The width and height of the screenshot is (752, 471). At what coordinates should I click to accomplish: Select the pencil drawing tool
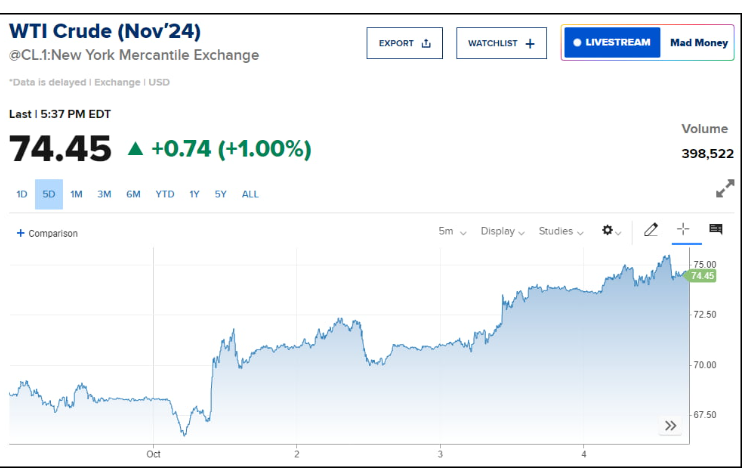pos(651,230)
